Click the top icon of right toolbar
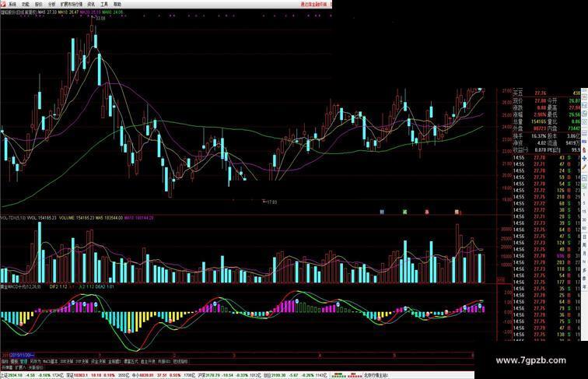588x379 pixels. pos(584,90)
